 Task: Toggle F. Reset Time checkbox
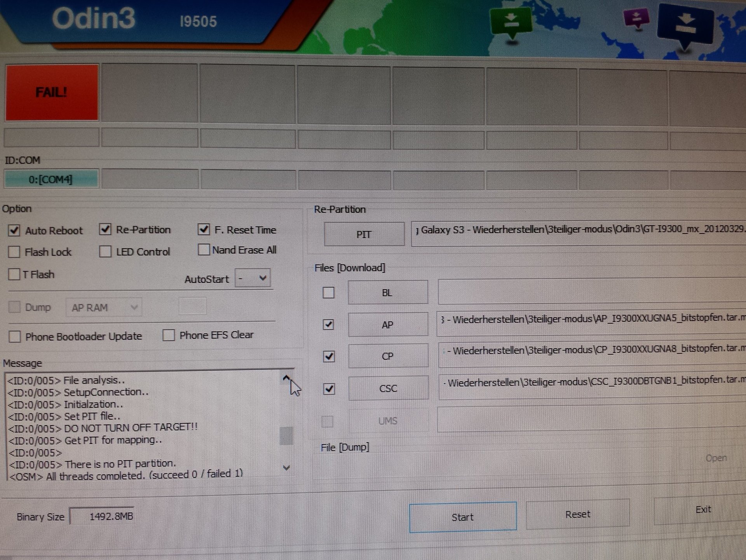coord(204,229)
